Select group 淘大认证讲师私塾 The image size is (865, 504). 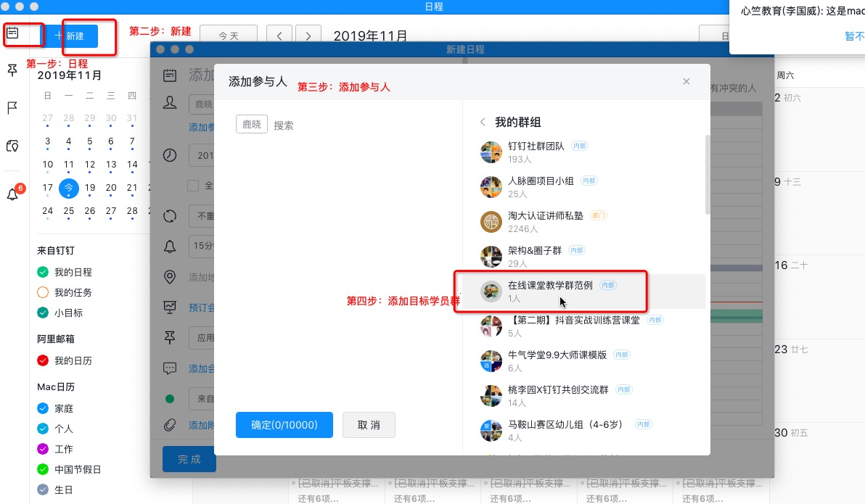585,222
